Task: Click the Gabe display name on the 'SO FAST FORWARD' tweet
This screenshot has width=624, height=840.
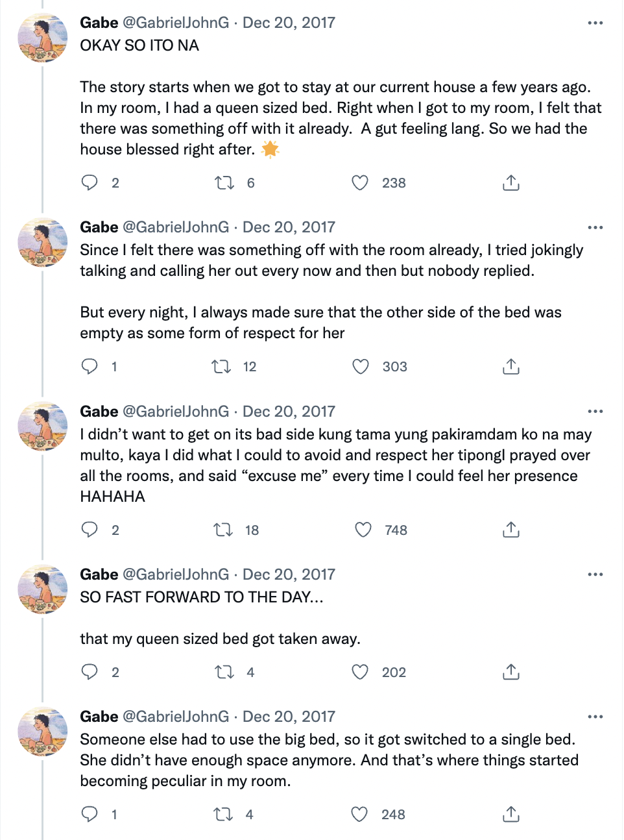Action: tap(99, 574)
